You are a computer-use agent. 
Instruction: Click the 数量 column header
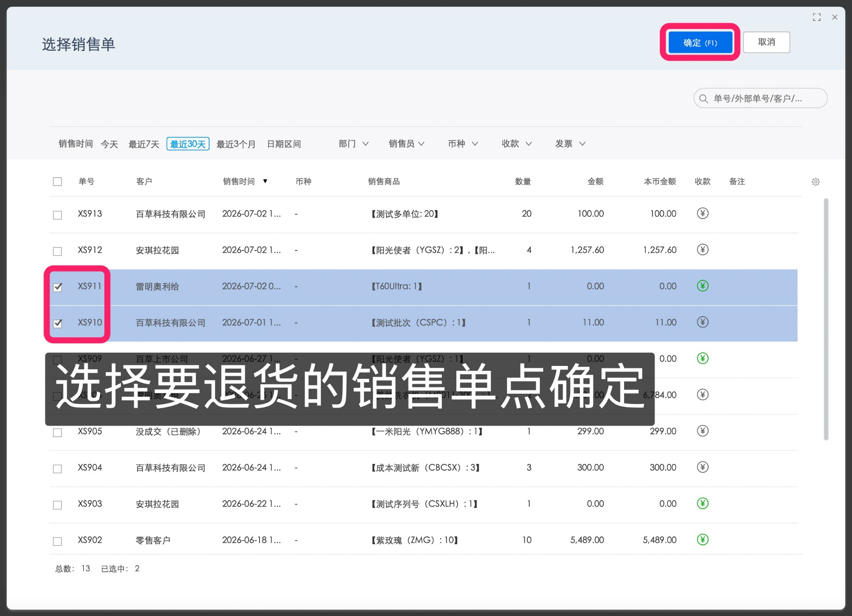tap(523, 181)
